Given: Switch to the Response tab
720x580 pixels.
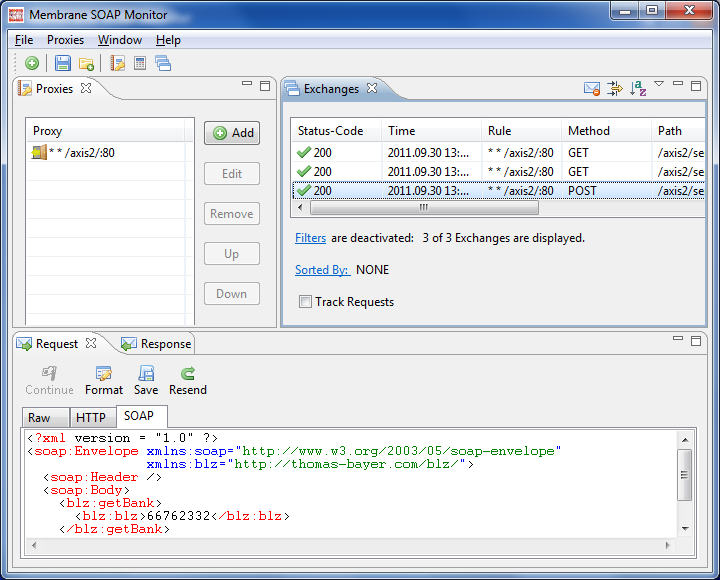Looking at the screenshot, I should [x=156, y=343].
